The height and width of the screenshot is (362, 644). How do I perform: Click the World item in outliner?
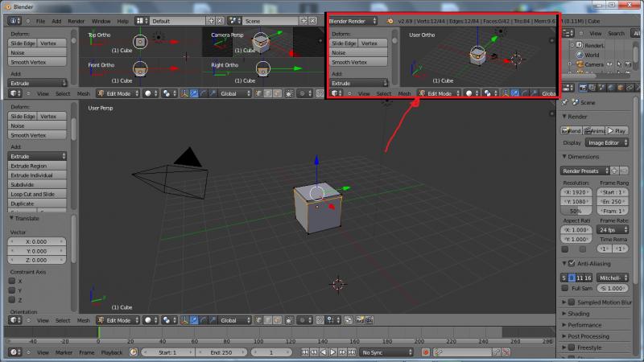click(592, 55)
